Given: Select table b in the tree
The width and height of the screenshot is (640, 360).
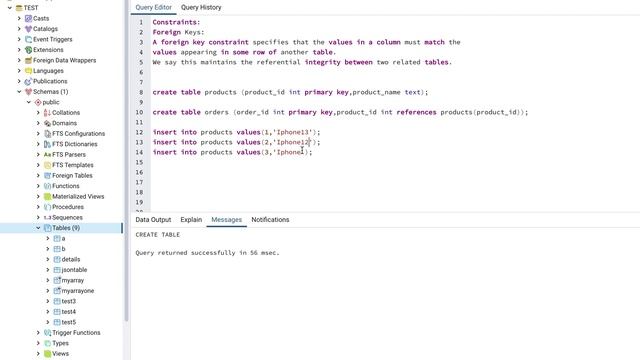Looking at the screenshot, I should pyautogui.click(x=63, y=249).
